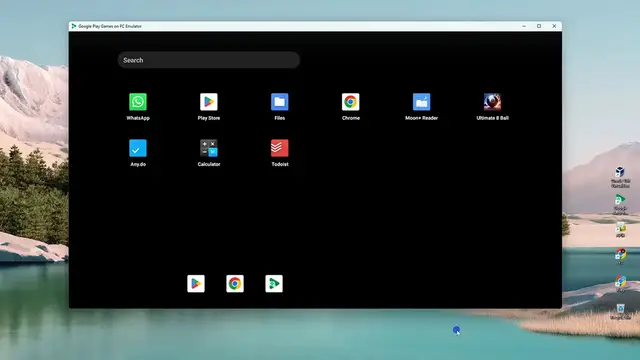This screenshot has height=360, width=640.
Task: Open Chrome from the bottom dock
Action: (x=235, y=284)
